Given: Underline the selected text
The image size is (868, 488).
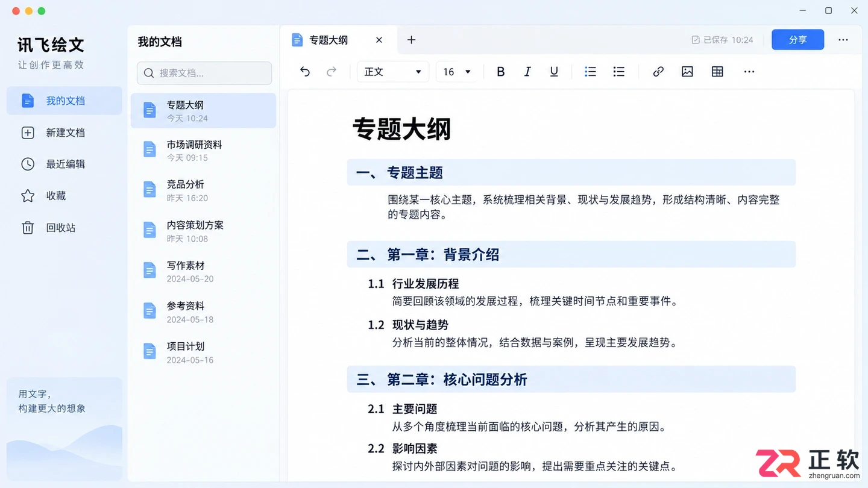Looking at the screenshot, I should (x=554, y=72).
